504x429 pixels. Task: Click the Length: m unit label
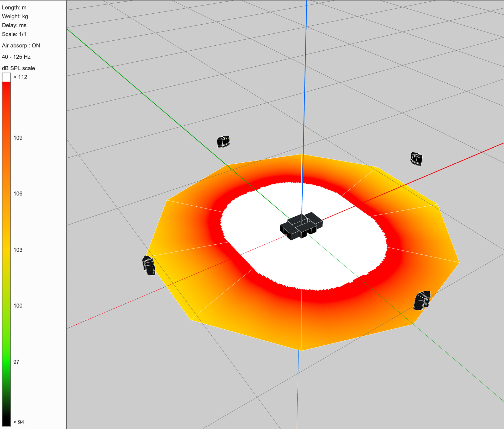click(x=14, y=8)
